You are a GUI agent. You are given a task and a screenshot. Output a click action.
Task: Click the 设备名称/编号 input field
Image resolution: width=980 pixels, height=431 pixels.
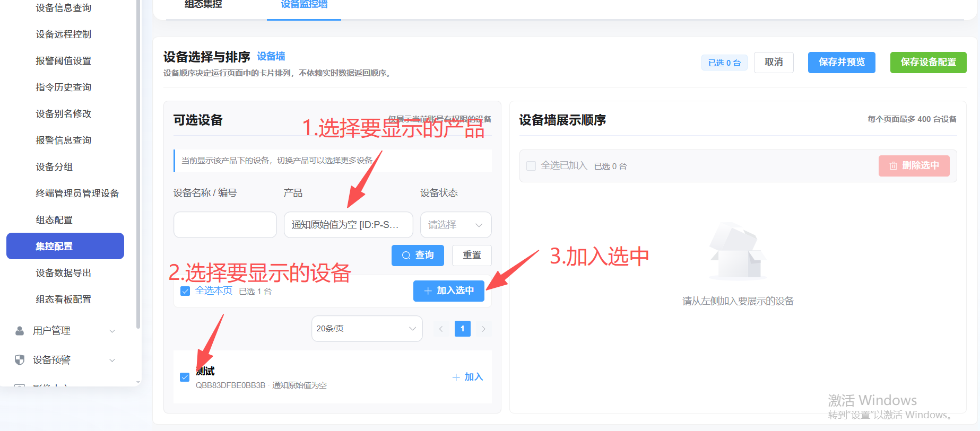click(225, 225)
